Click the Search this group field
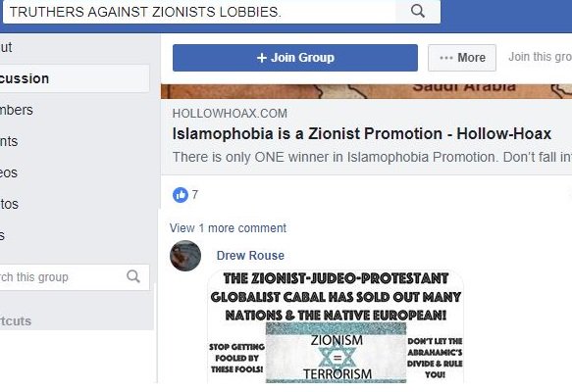Screen dimensions: 572x392 [62, 277]
